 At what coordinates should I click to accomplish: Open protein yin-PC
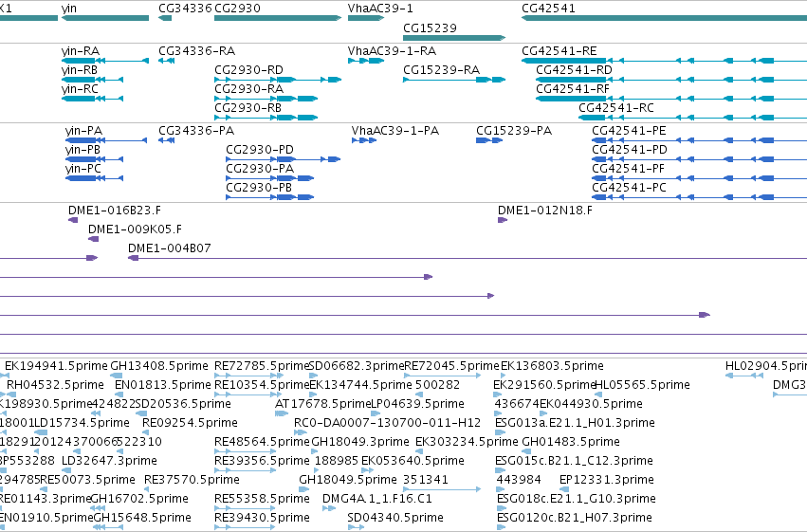(83, 169)
